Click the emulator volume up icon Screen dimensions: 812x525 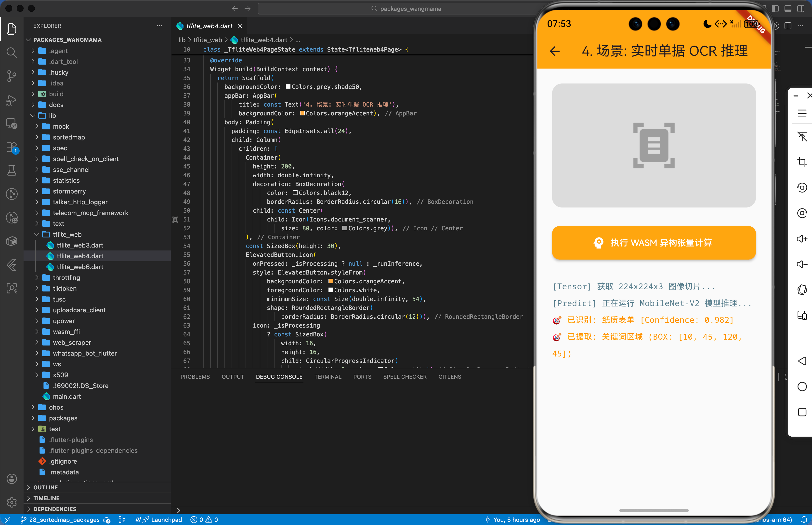[x=802, y=239]
